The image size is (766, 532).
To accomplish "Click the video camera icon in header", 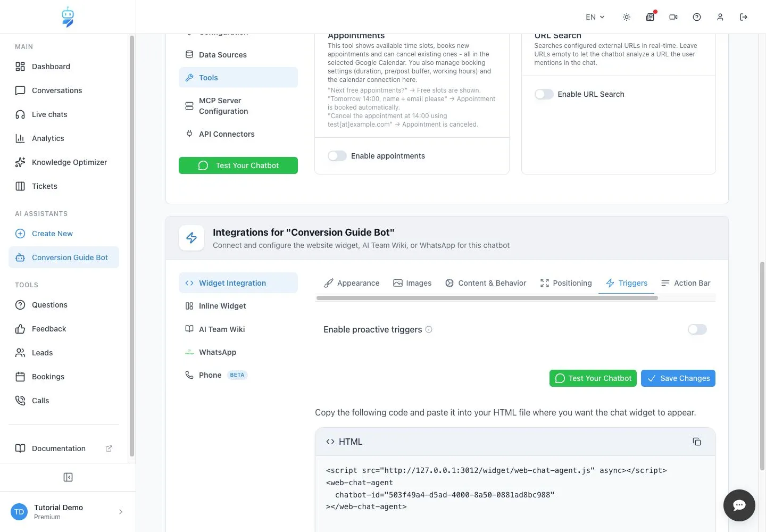I will [673, 17].
